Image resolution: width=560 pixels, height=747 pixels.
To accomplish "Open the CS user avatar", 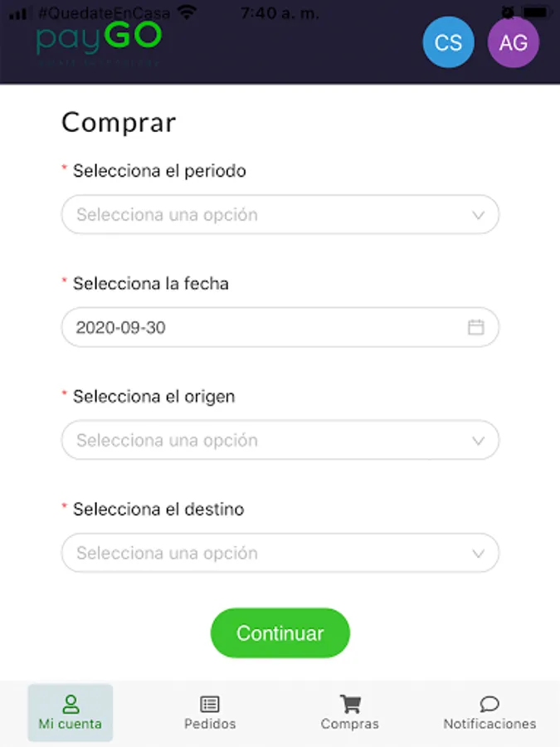I will click(448, 42).
